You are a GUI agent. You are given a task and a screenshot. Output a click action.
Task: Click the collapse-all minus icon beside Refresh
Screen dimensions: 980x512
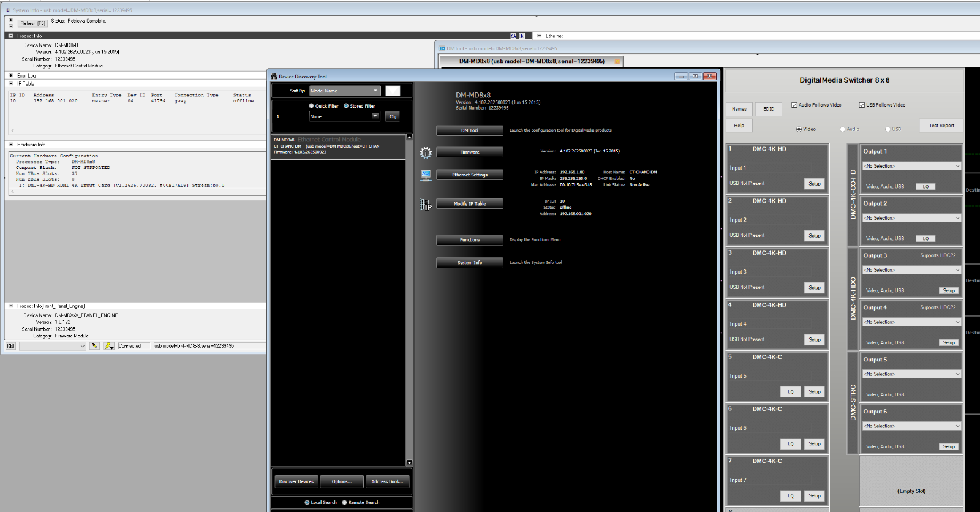[x=10, y=26]
